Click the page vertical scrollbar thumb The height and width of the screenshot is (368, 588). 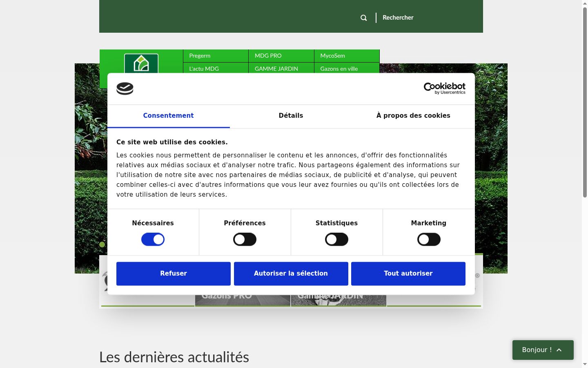(585, 102)
